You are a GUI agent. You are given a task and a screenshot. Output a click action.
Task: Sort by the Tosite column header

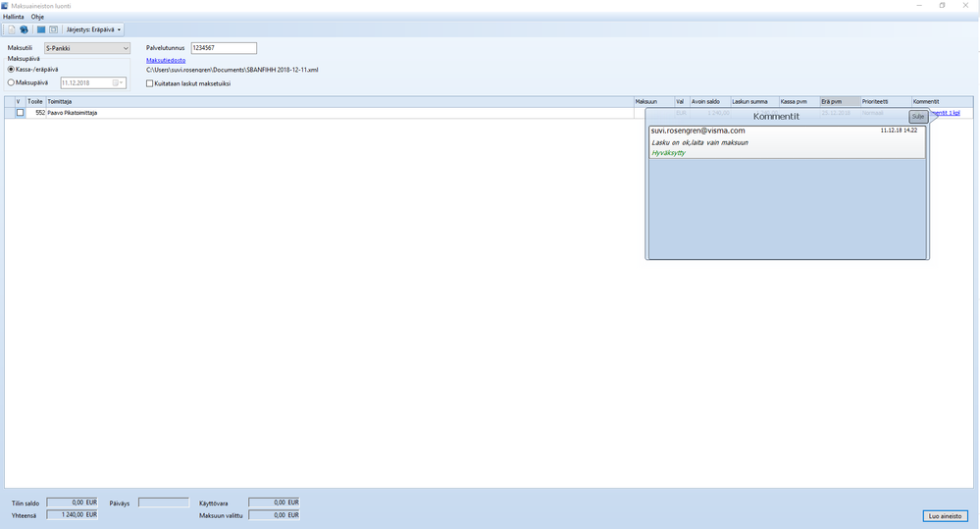coord(35,101)
